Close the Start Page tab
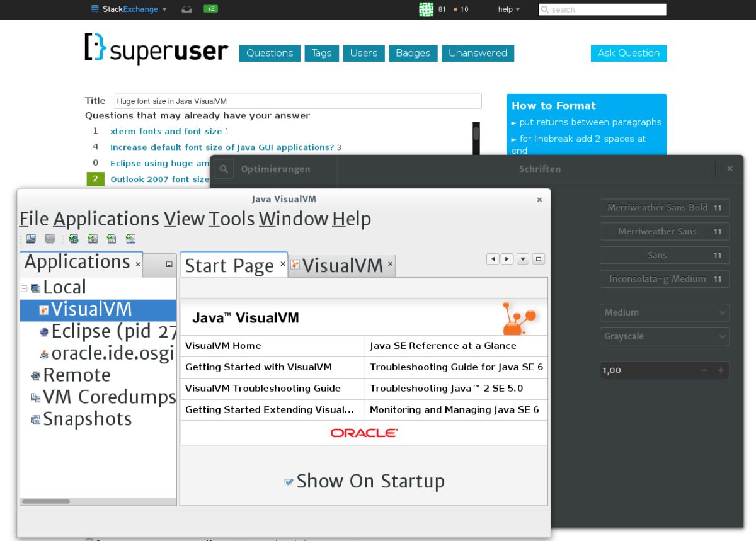 point(283,264)
